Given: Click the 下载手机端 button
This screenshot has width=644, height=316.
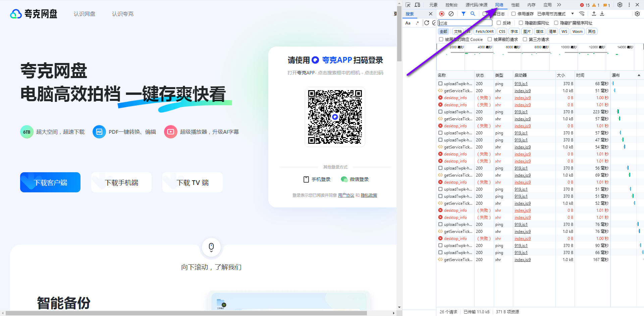Looking at the screenshot, I should click(121, 182).
